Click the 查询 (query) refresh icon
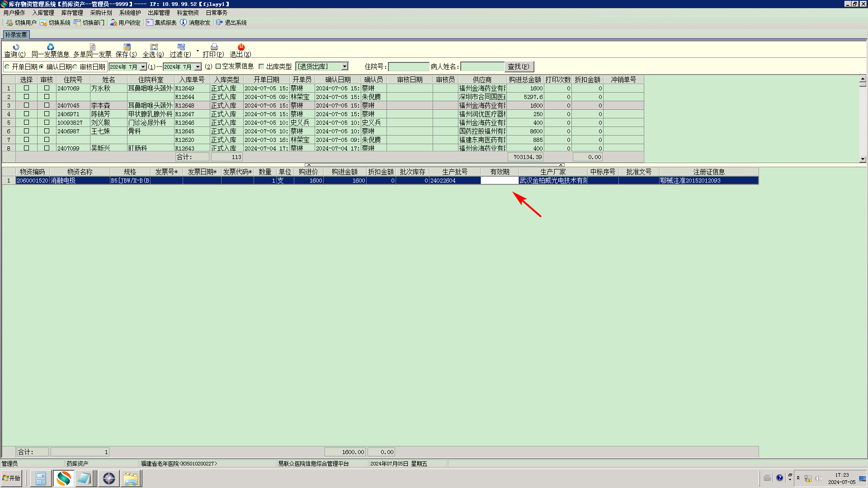868x488 pixels. (x=16, y=47)
